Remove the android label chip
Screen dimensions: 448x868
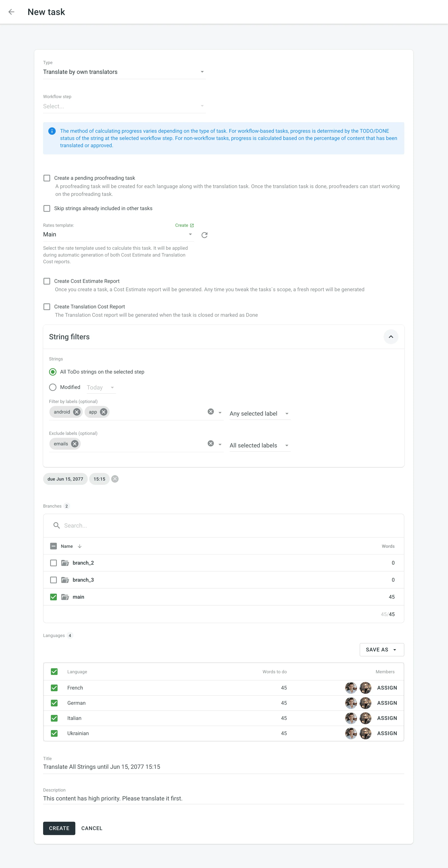[76, 412]
